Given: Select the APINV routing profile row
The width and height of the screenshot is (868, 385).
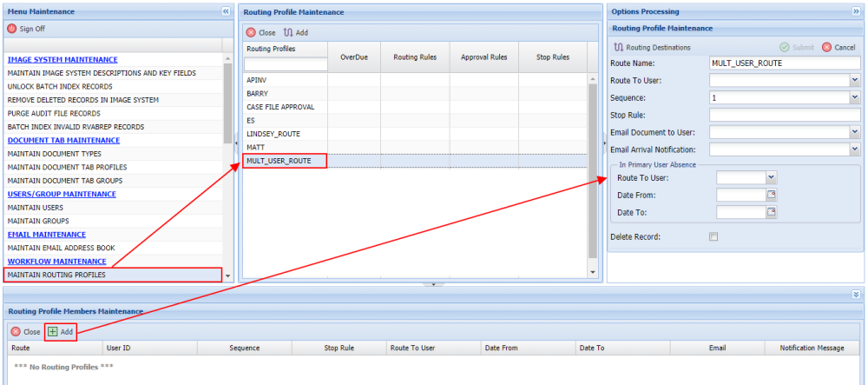Looking at the screenshot, I should click(x=415, y=80).
